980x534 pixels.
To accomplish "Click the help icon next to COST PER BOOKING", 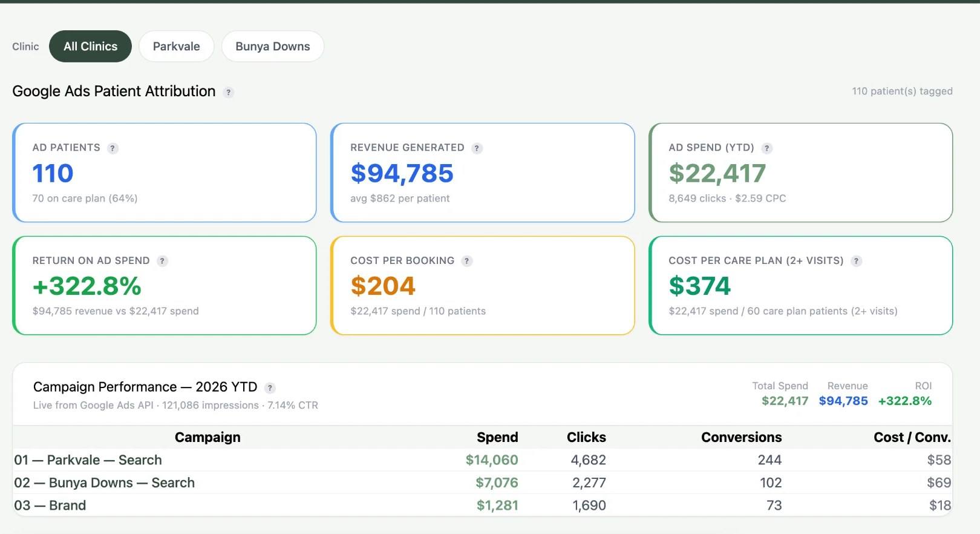I will point(466,261).
